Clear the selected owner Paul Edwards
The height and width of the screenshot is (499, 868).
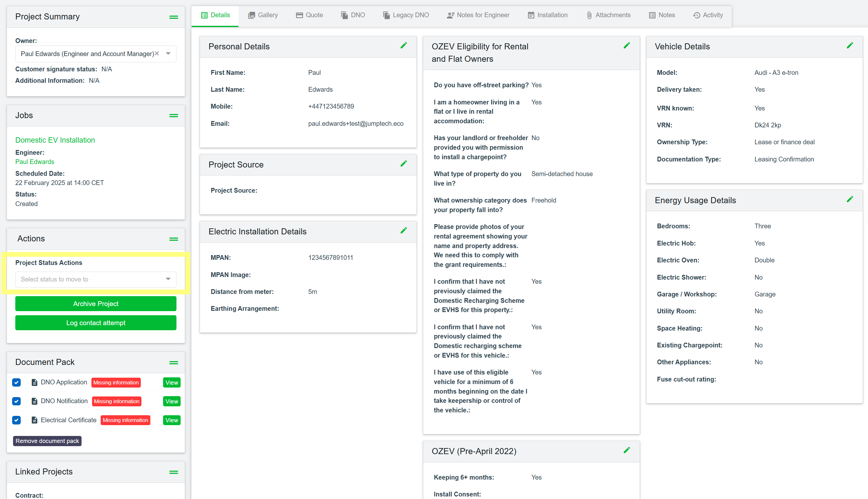pos(157,53)
